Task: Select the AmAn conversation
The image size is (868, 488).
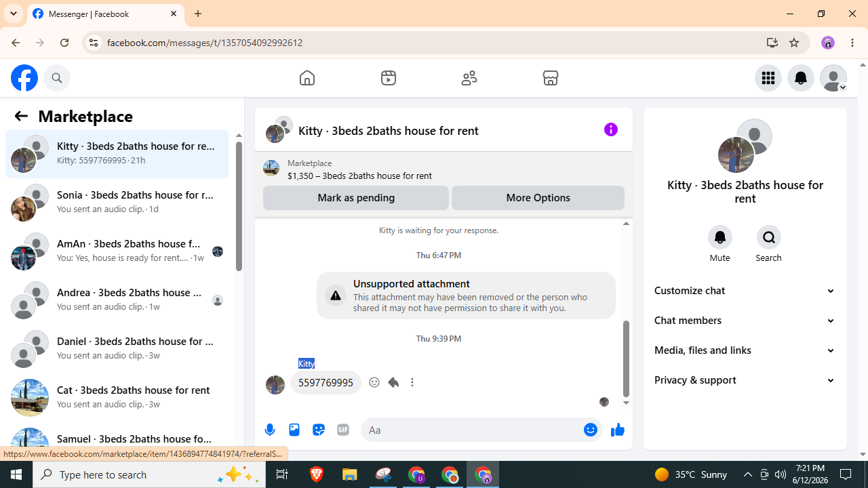Action: click(x=117, y=251)
